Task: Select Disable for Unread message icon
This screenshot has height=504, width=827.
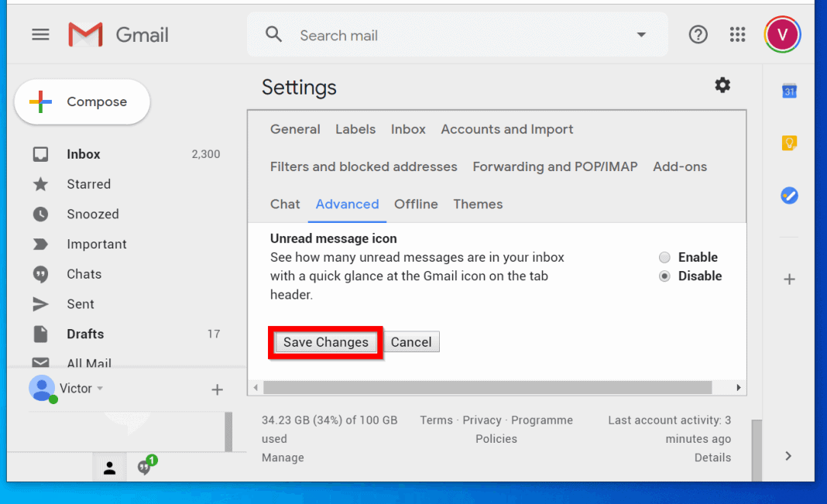Action: tap(664, 276)
